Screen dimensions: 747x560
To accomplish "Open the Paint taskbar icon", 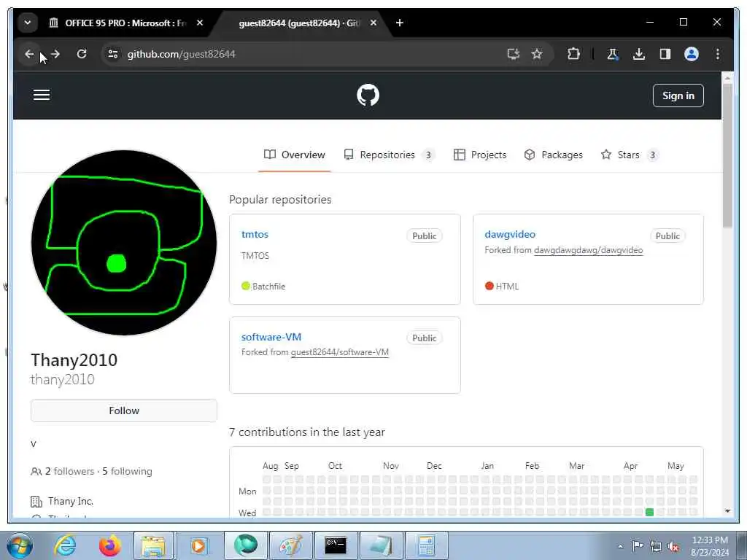I will (290, 545).
